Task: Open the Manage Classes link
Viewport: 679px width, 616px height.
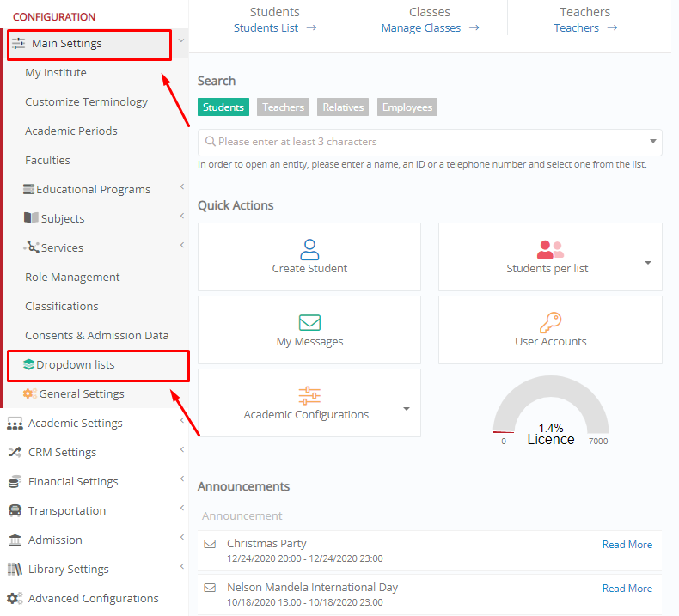Action: [421, 27]
